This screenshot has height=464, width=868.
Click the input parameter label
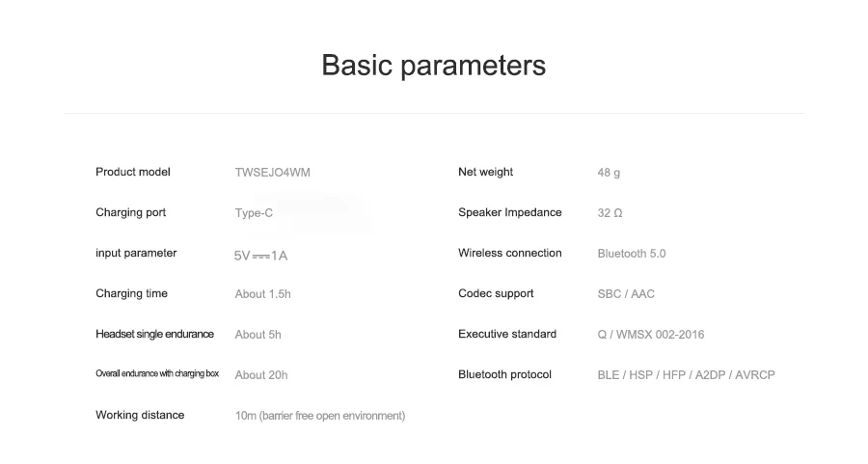pos(136,254)
